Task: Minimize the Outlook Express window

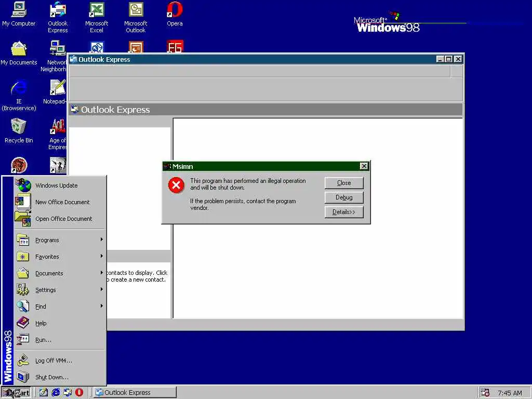Action: click(x=440, y=59)
